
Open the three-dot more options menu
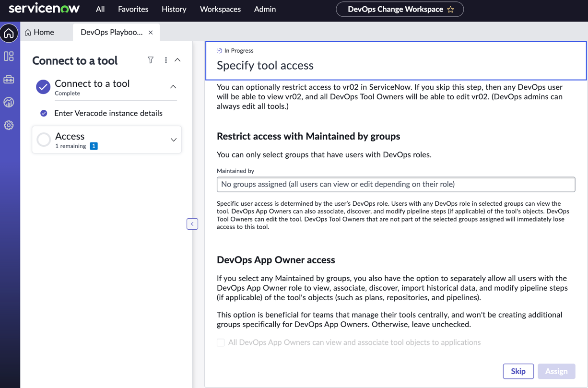click(166, 60)
